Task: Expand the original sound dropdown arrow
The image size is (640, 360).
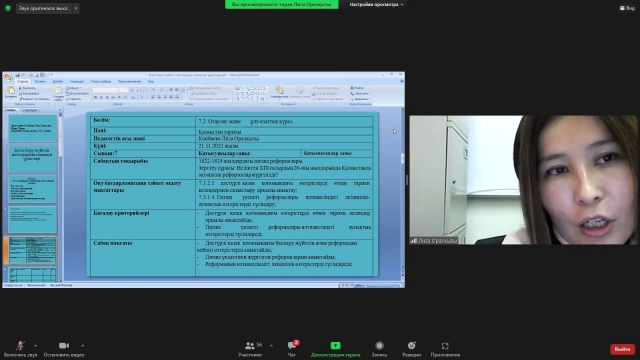Action: pyautogui.click(x=76, y=8)
